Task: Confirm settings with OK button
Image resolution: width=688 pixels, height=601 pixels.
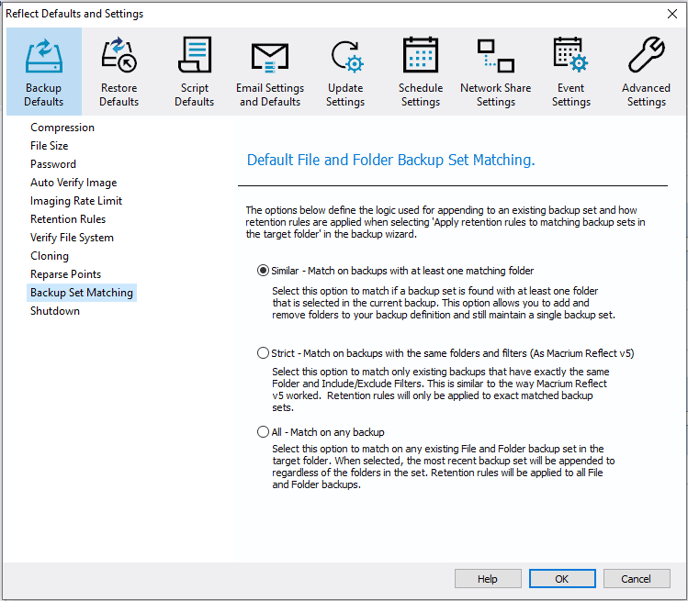Action: point(562,579)
